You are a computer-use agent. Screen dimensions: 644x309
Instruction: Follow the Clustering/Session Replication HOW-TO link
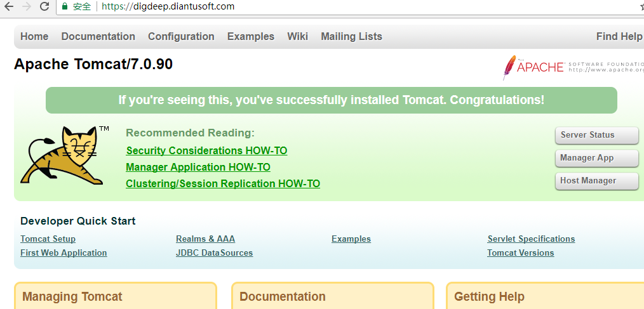tap(223, 184)
